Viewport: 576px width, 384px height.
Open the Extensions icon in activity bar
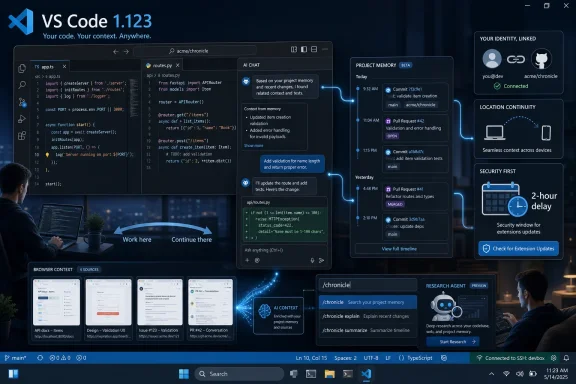click(x=22, y=136)
